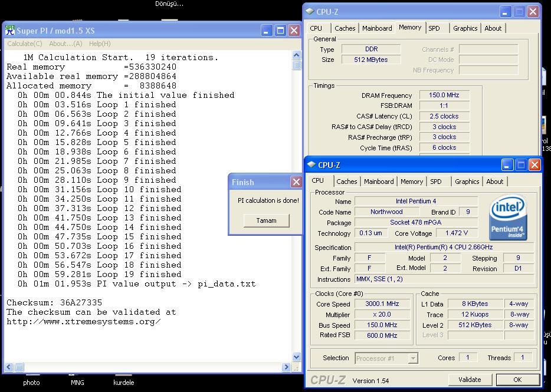
Task: Click the OK button in CPU-Z
Action: (x=517, y=380)
